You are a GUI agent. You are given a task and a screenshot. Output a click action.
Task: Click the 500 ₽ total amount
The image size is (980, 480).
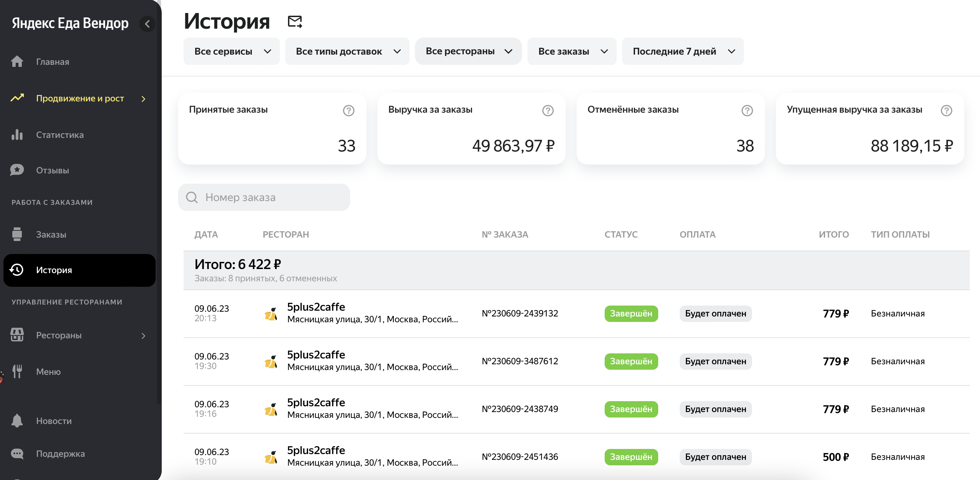836,457
